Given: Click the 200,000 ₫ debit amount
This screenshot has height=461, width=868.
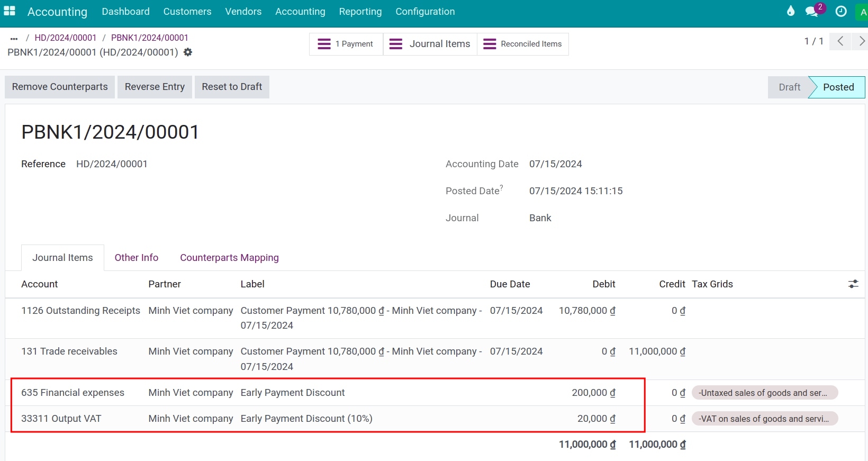Looking at the screenshot, I should [x=593, y=393].
